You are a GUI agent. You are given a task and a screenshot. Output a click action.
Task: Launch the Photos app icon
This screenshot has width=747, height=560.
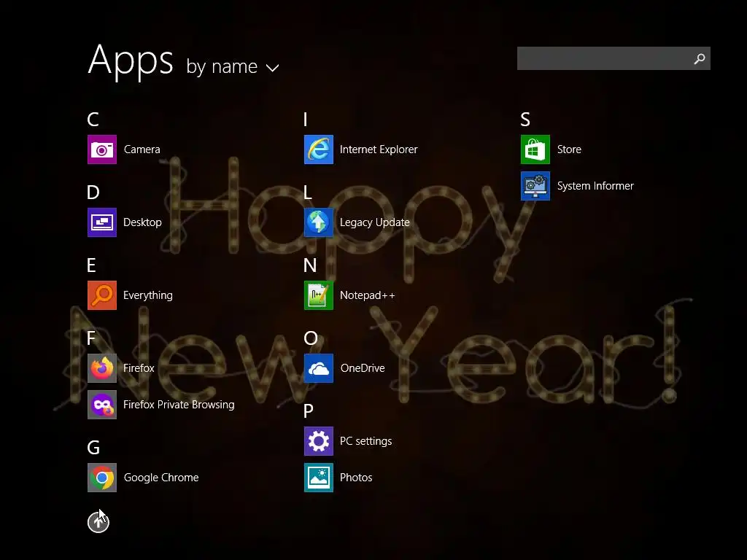319,477
